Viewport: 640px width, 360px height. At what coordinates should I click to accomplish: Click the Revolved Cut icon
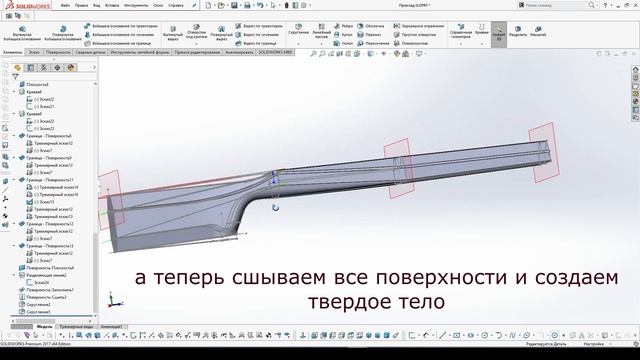(x=221, y=29)
